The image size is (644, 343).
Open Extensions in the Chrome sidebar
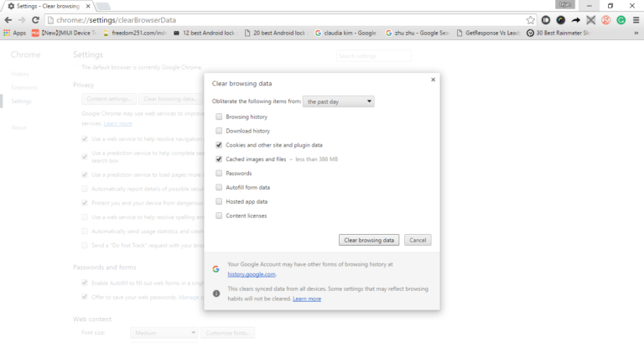coord(24,87)
